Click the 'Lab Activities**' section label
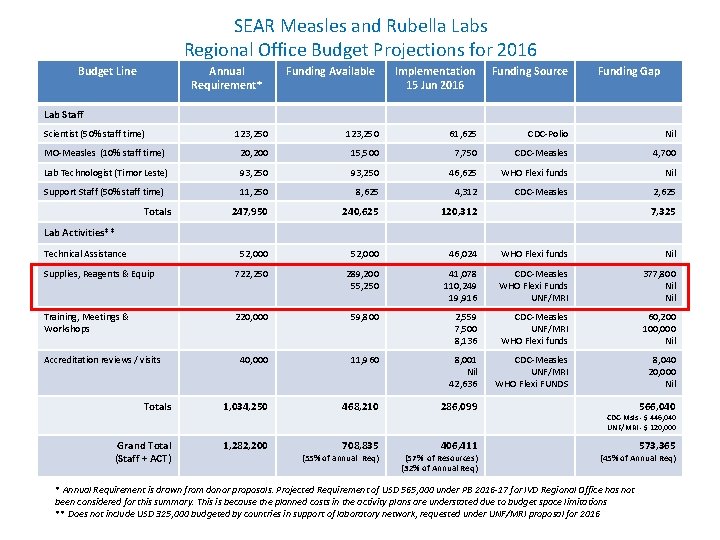The height and width of the screenshot is (540, 720). 79,232
